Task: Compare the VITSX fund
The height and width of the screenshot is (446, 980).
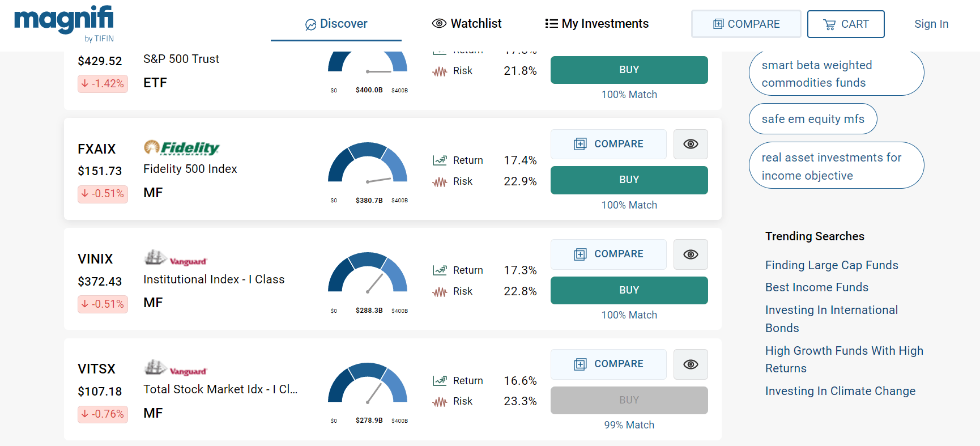Action: pos(608,364)
